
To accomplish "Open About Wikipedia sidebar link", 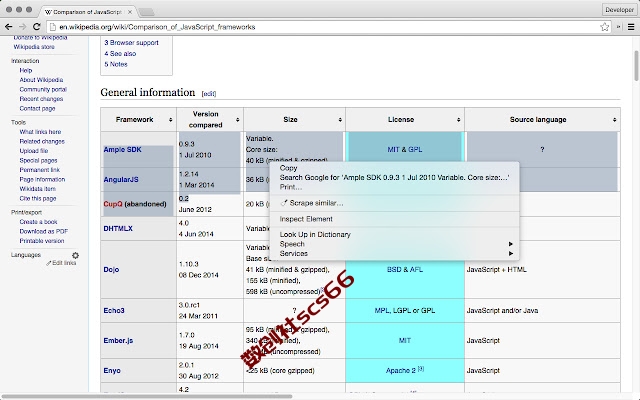I will point(41,80).
